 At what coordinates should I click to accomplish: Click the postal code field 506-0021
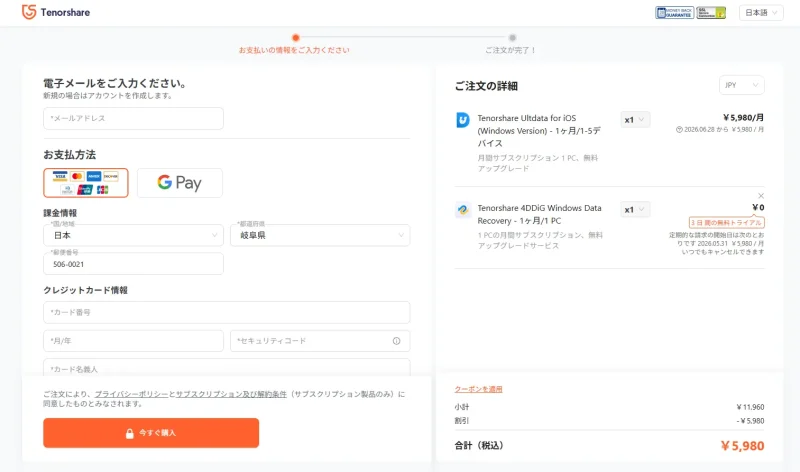(133, 264)
